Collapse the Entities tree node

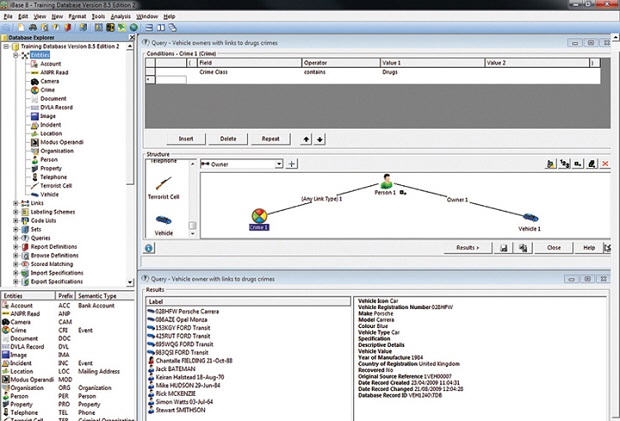(x=16, y=55)
